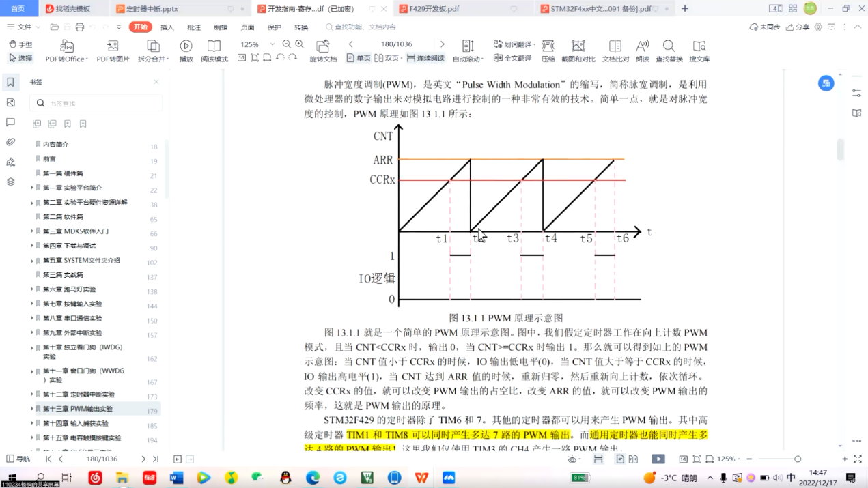
Task: Switch to 单页 single page view
Action: point(359,59)
